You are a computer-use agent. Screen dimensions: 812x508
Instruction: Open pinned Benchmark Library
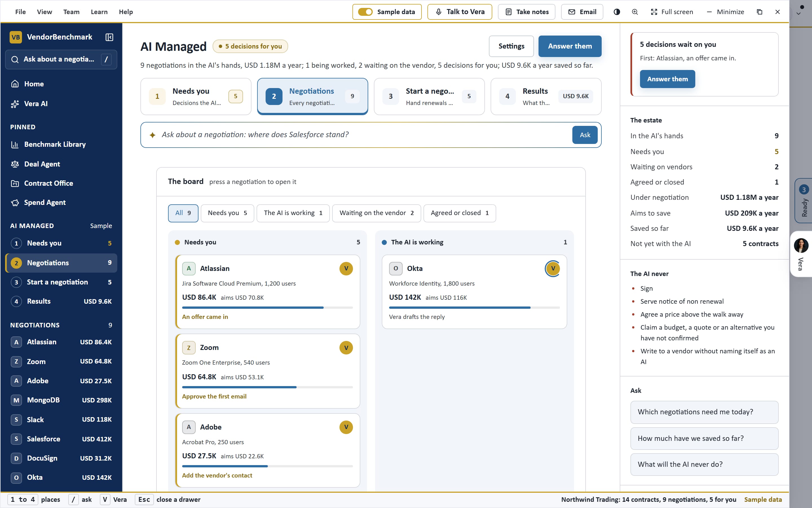pos(61,144)
